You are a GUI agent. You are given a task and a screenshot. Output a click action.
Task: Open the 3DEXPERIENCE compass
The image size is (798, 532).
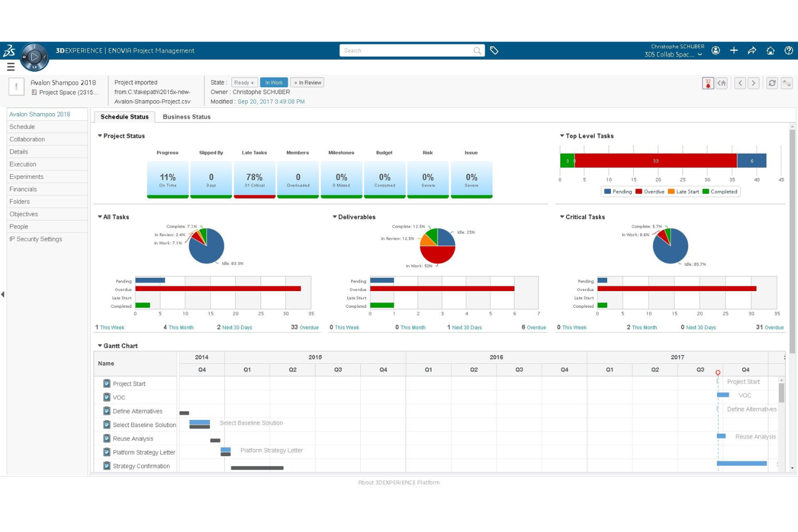pos(35,57)
